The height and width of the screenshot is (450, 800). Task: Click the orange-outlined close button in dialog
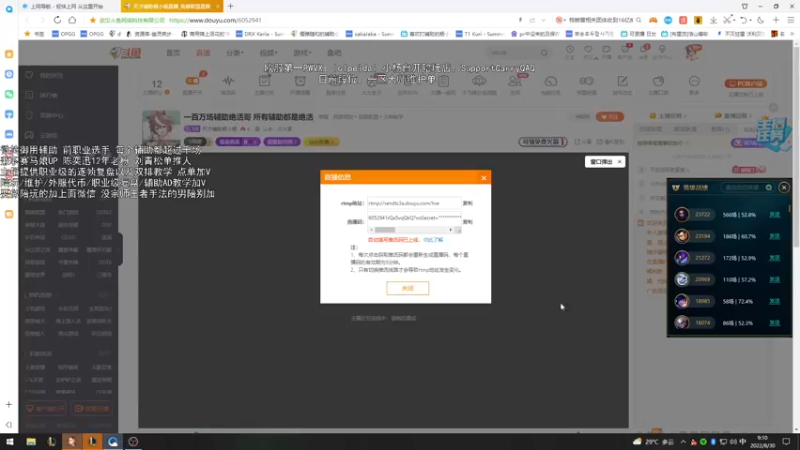point(408,288)
